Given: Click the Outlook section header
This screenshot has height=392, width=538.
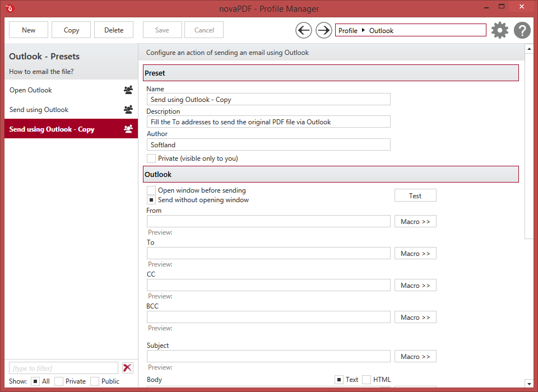Looking at the screenshot, I should pyautogui.click(x=331, y=174).
